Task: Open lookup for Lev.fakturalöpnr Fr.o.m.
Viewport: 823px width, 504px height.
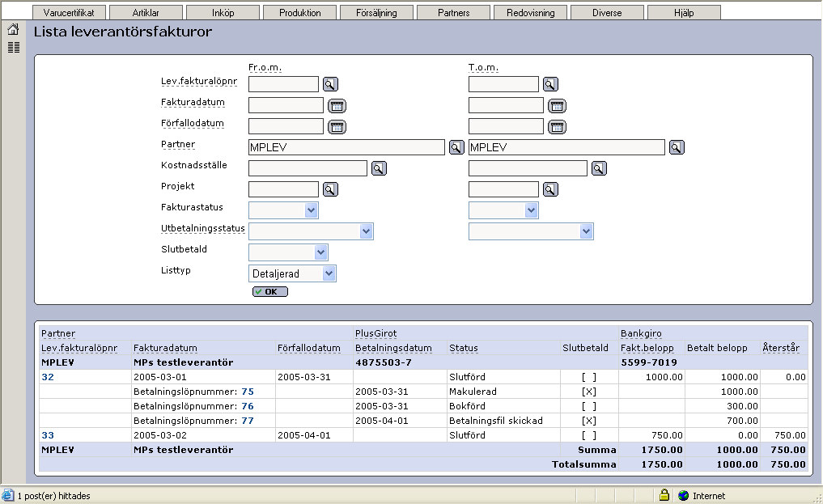Action: [x=330, y=84]
